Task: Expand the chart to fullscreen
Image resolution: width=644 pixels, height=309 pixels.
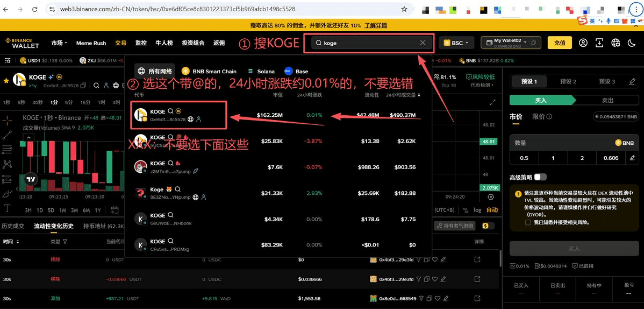Action: click(492, 102)
